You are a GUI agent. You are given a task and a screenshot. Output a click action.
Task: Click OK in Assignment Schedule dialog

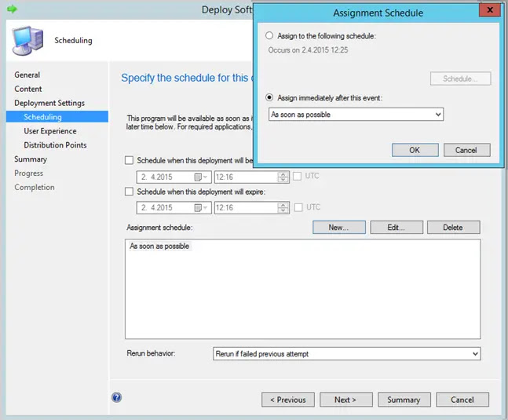tap(415, 150)
